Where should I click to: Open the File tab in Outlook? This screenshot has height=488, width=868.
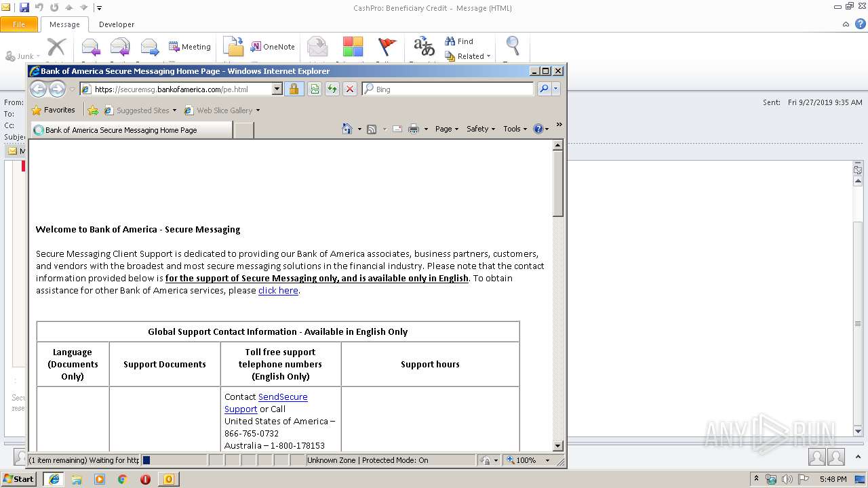19,24
